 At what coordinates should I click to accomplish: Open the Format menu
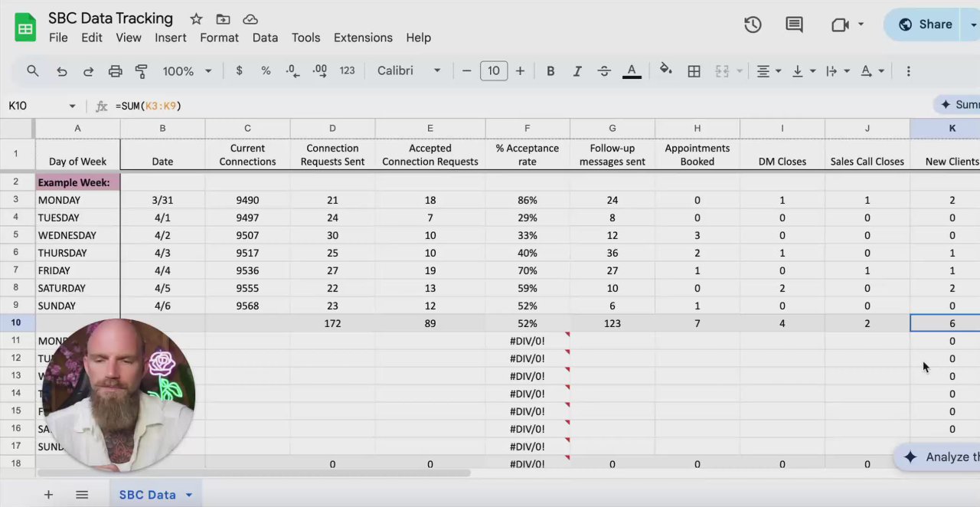coord(220,38)
